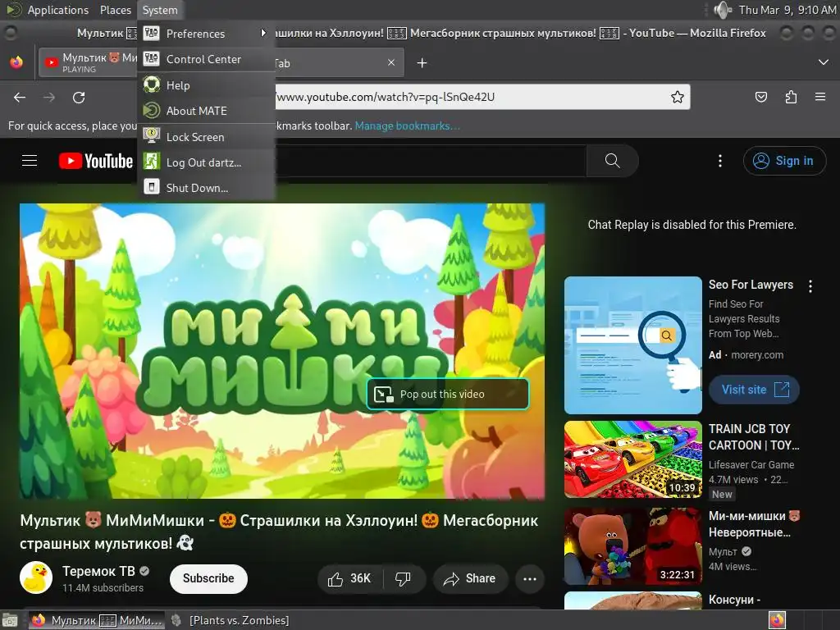
Task: Open the Ми-ми-мишки Невероятные video title
Action: click(x=755, y=524)
